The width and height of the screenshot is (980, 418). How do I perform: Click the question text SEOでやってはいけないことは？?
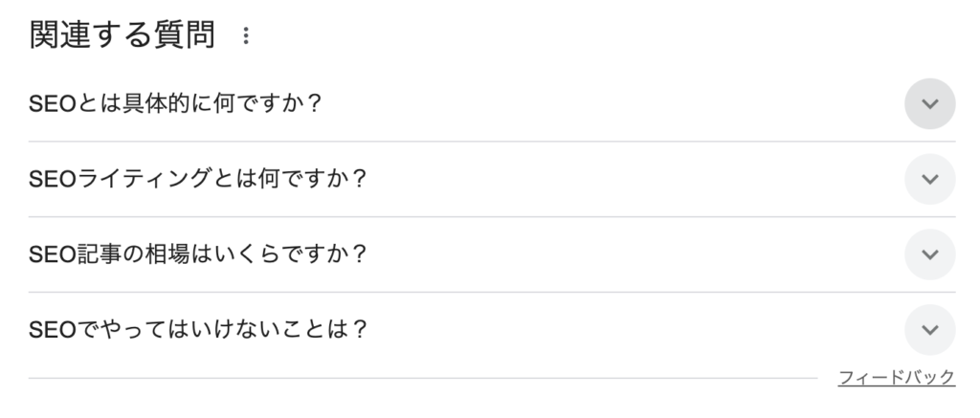(198, 330)
